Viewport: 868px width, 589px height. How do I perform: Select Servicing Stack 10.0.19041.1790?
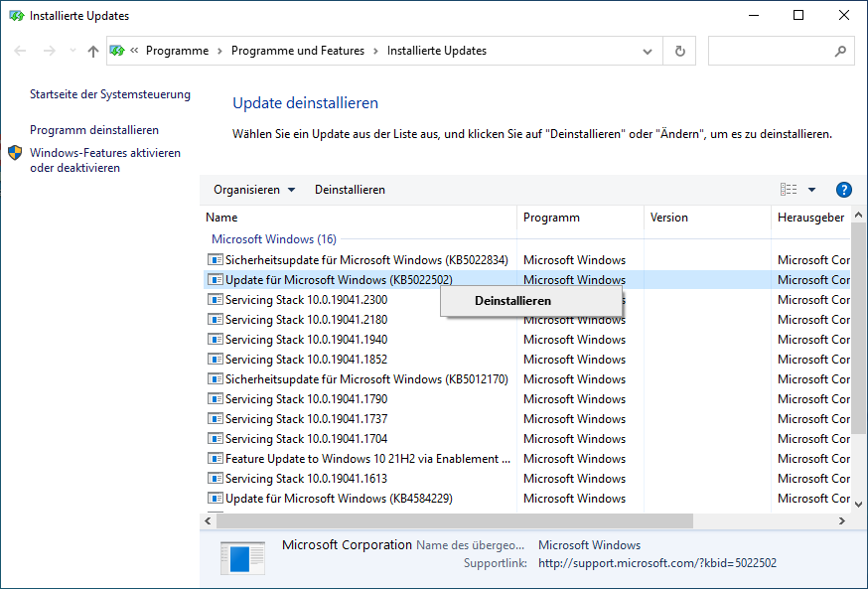tap(526, 399)
